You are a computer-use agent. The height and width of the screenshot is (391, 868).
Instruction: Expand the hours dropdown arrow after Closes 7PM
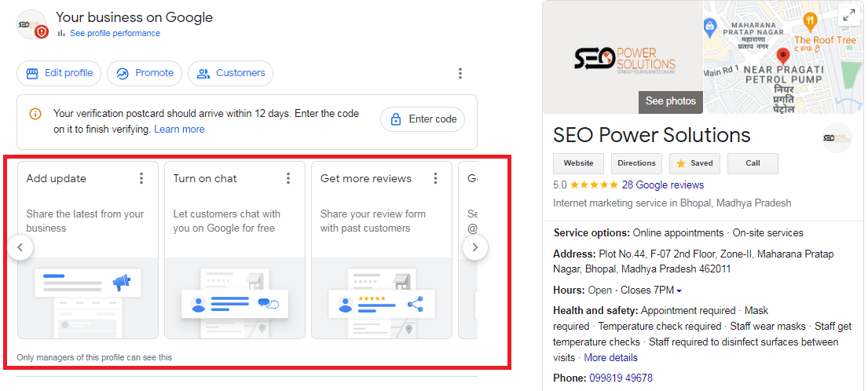coord(679,291)
